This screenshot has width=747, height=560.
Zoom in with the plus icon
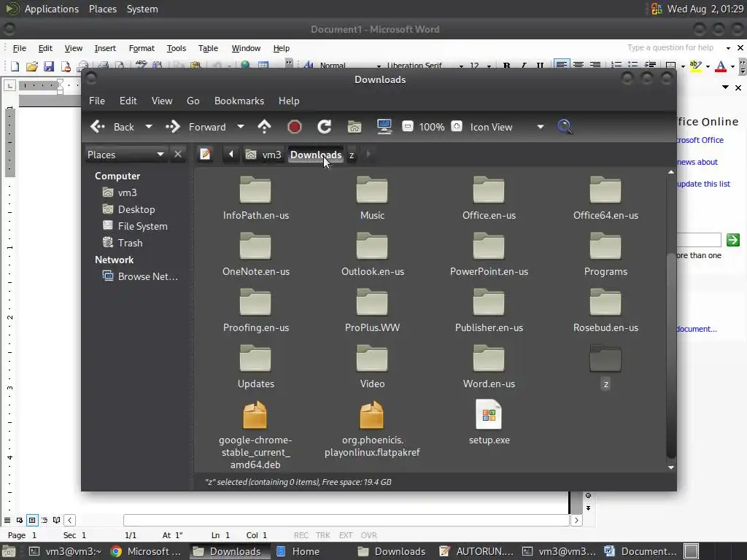click(x=457, y=126)
